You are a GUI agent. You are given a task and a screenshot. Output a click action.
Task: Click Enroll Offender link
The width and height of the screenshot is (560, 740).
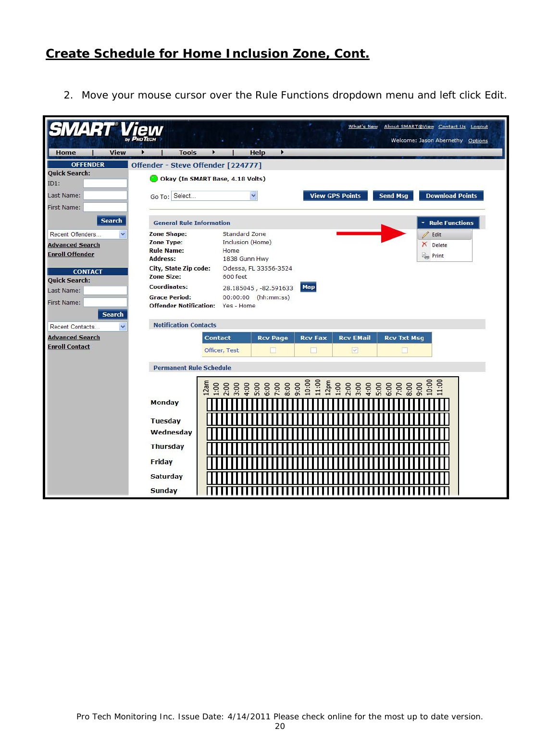click(x=71, y=255)
